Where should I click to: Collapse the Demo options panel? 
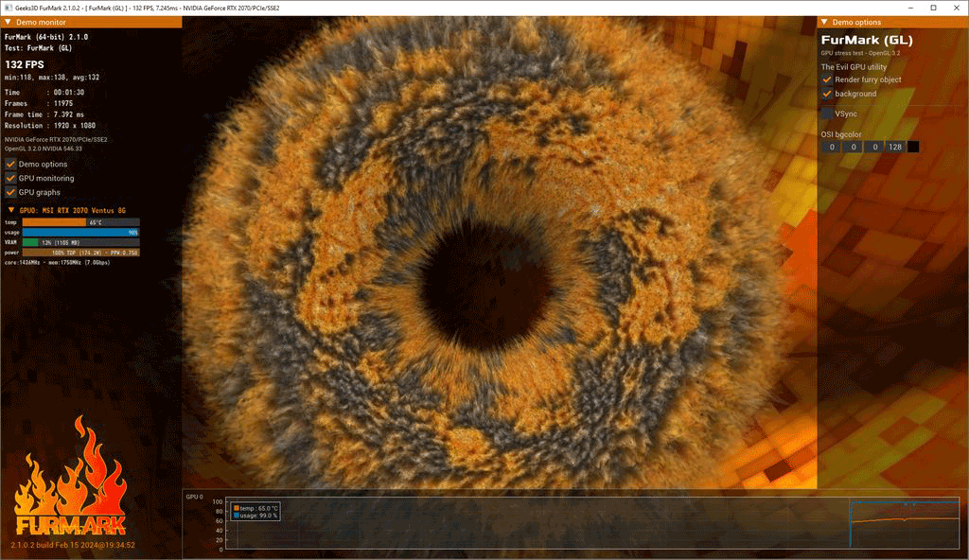point(824,22)
